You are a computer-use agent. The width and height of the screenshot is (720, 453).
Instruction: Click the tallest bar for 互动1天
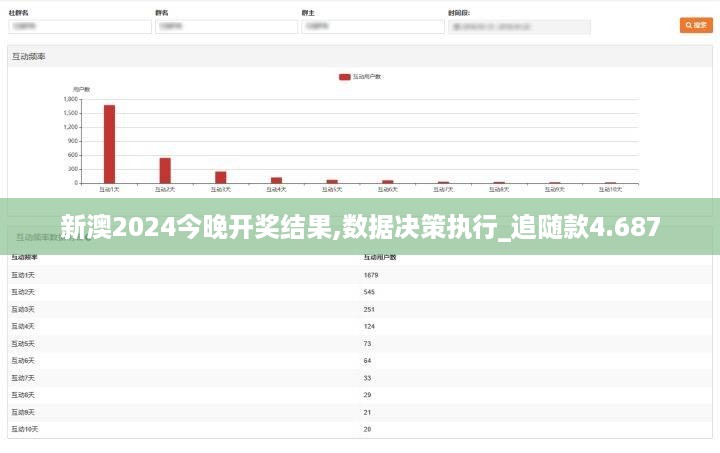click(109, 144)
